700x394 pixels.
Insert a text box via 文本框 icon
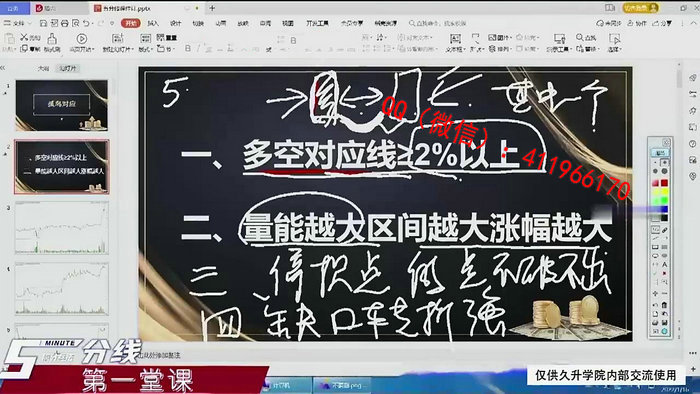(x=454, y=38)
